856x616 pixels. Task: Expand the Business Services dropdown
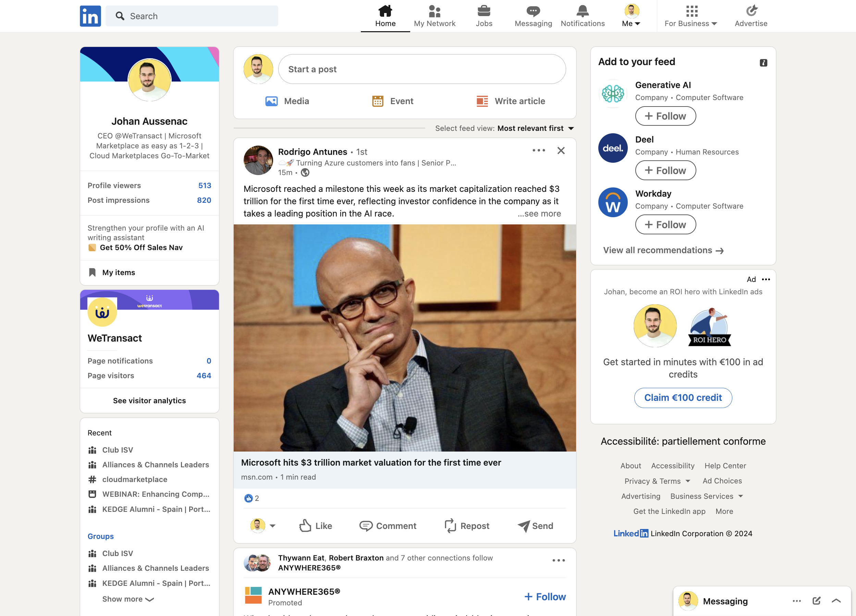pyautogui.click(x=707, y=496)
